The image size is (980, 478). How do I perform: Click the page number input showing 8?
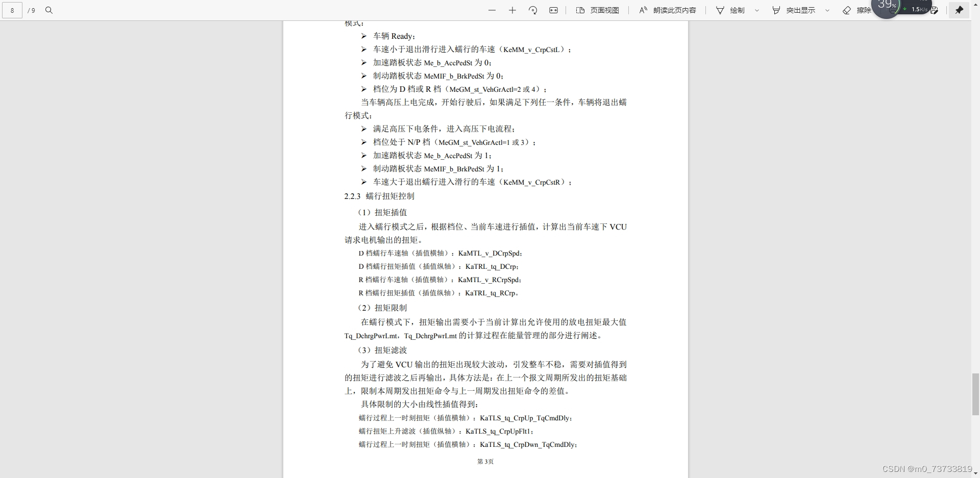pyautogui.click(x=12, y=10)
